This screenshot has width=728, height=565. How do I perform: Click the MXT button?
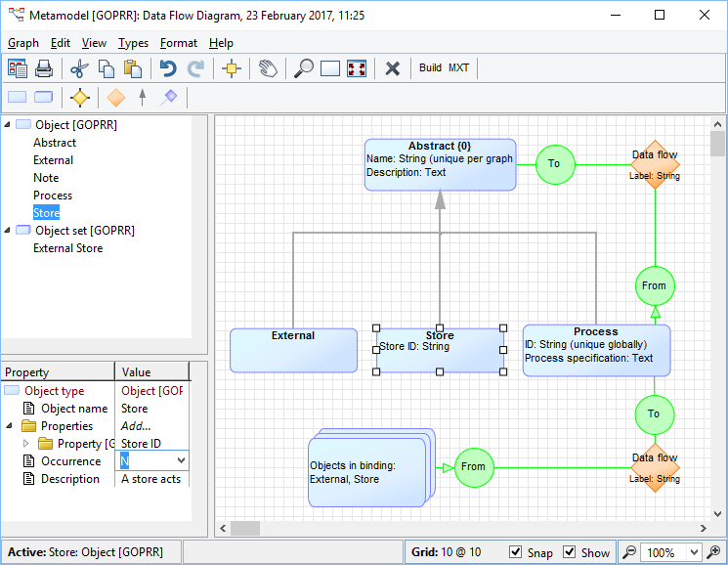coord(458,68)
